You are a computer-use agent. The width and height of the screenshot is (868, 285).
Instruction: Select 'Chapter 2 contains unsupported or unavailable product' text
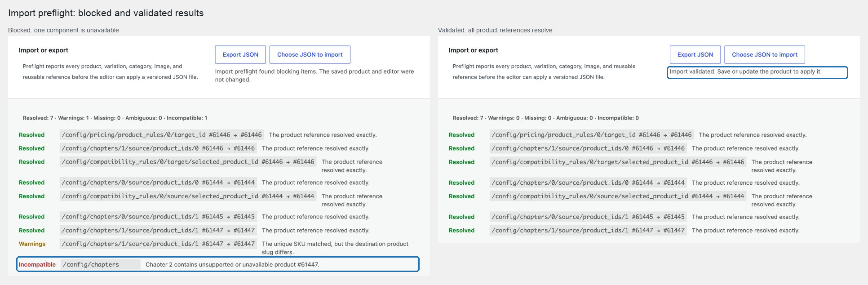pyautogui.click(x=232, y=264)
